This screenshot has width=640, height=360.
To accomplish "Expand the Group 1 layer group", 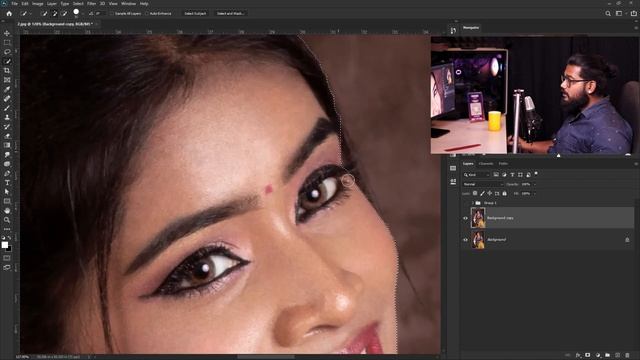I will click(x=472, y=203).
